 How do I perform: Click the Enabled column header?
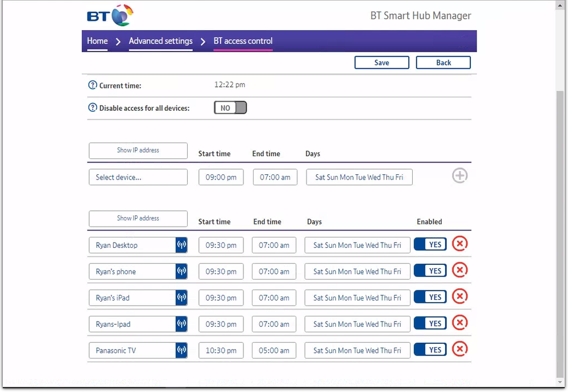click(x=429, y=222)
